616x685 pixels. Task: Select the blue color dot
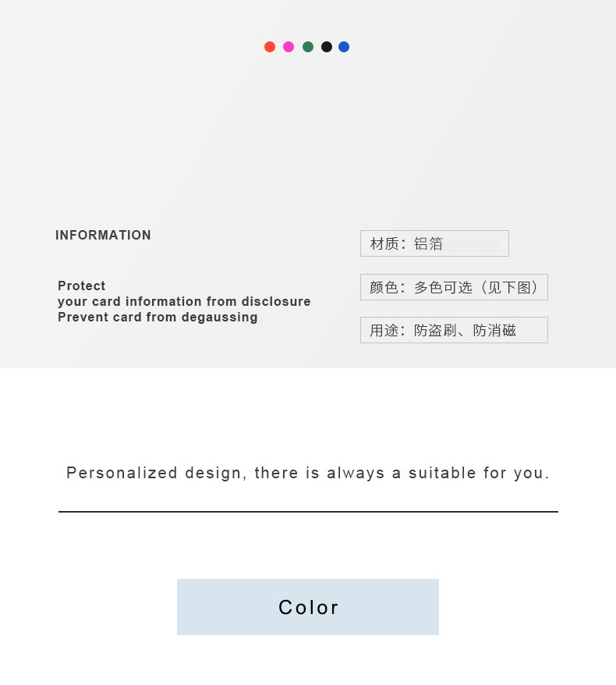pos(344,47)
